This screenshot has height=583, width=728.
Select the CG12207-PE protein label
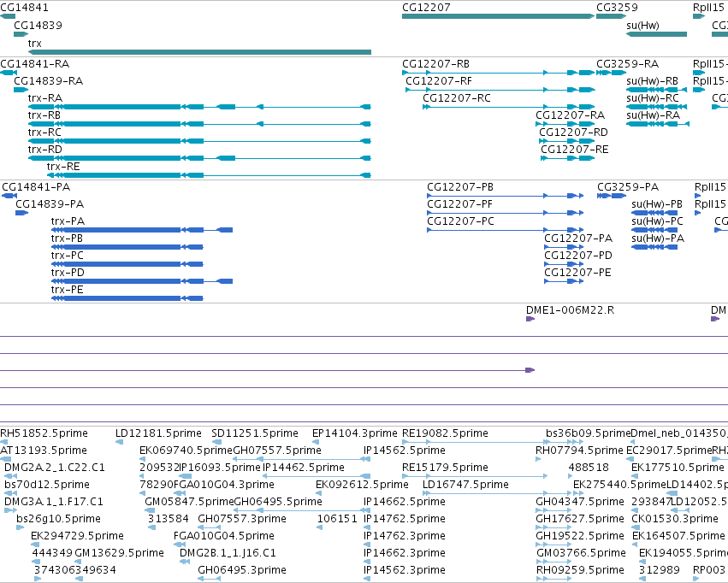coord(577,273)
